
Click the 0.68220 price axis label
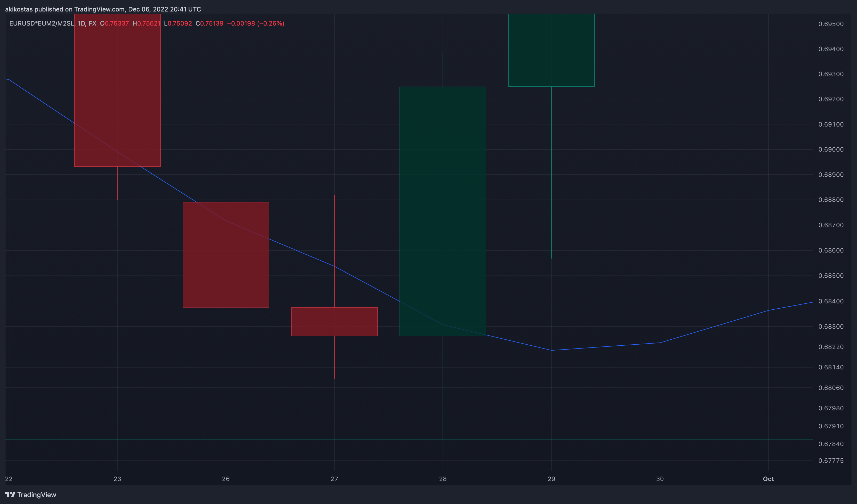(831, 347)
